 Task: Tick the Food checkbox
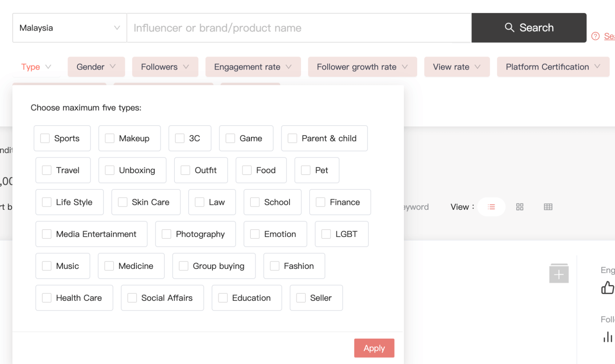(x=247, y=170)
